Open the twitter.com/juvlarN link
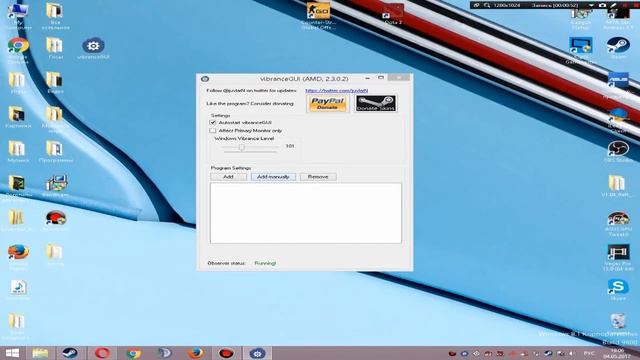Screen dimensions: 640x360 [337, 91]
